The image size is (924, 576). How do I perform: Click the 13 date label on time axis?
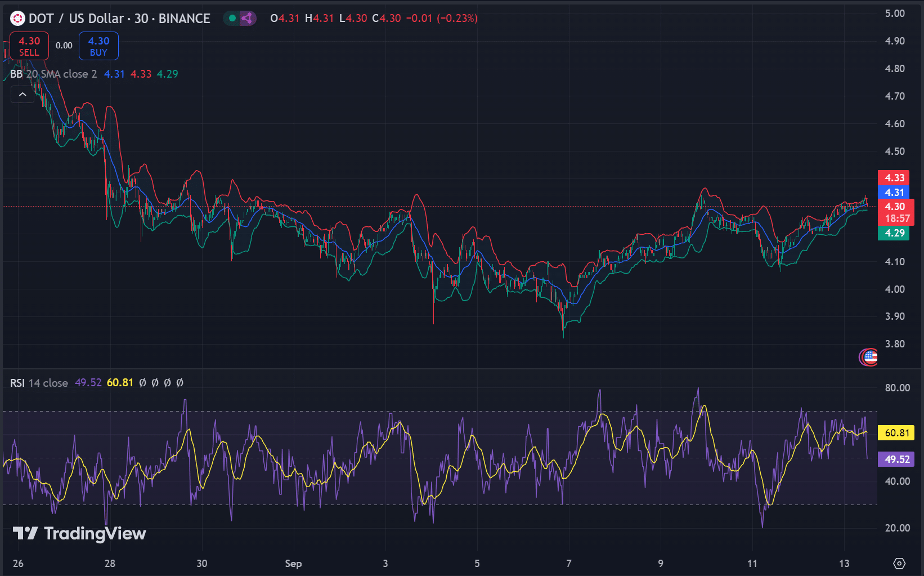click(x=844, y=564)
